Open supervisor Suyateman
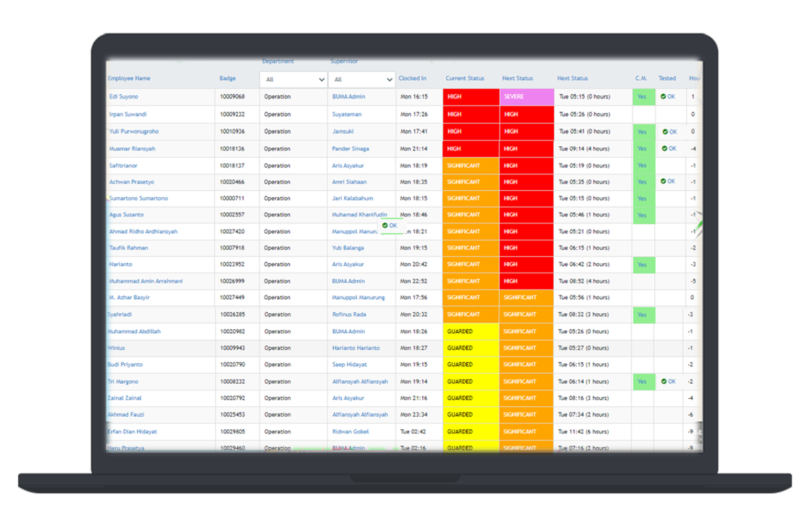Image resolution: width=812 pixels, height=521 pixels. coord(347,114)
